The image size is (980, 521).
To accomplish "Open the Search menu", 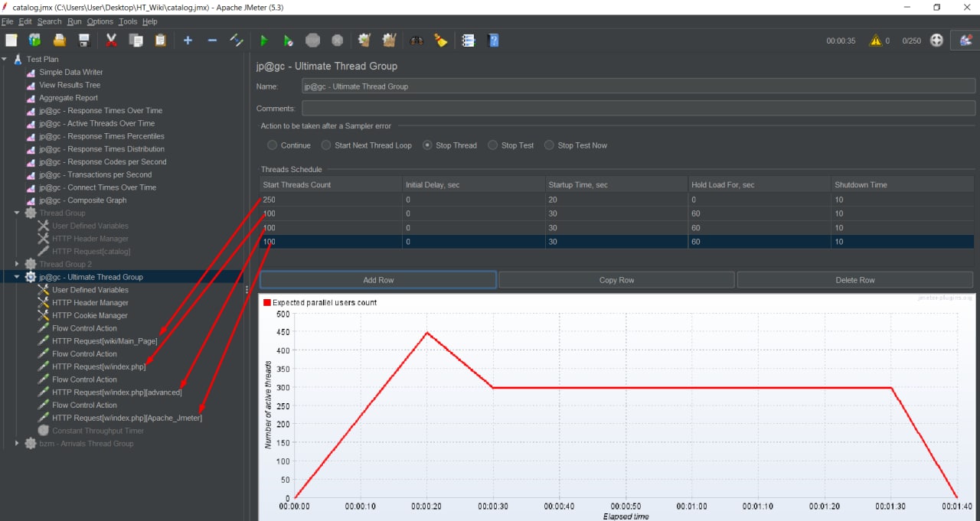I will pyautogui.click(x=49, y=21).
